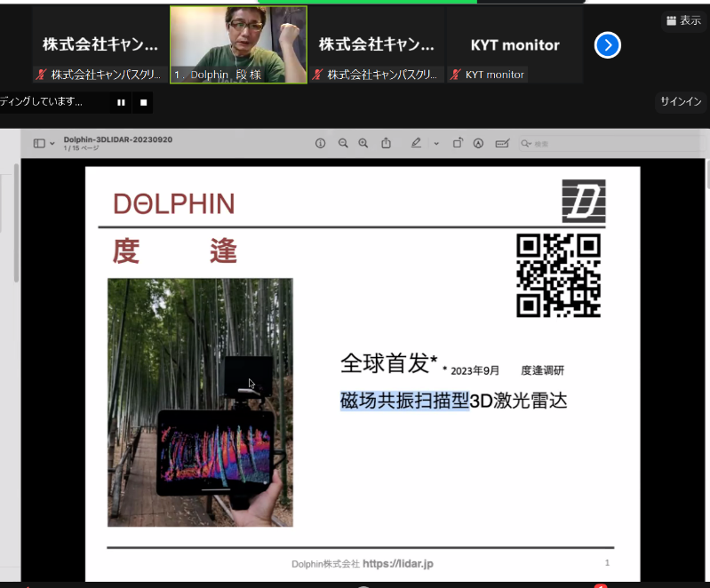
Task: Click the sidebar view icon in Preview
Action: [x=38, y=143]
